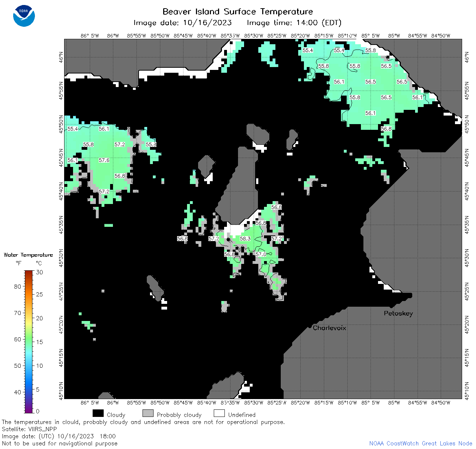Click the 'Satellite: VIIRS_NPP' footer text
The image size is (476, 449).
coord(30,429)
